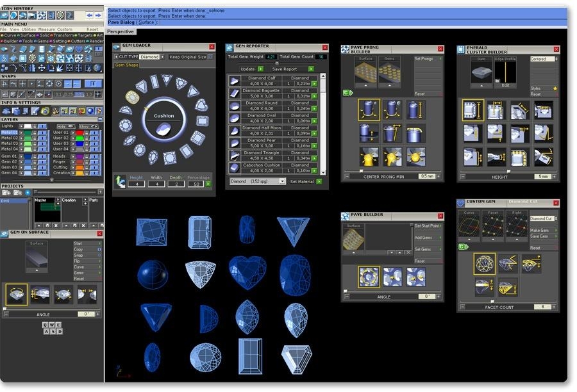Screen dimensions: 577x392
Task: Open the Utilities menu
Action: [29, 29]
